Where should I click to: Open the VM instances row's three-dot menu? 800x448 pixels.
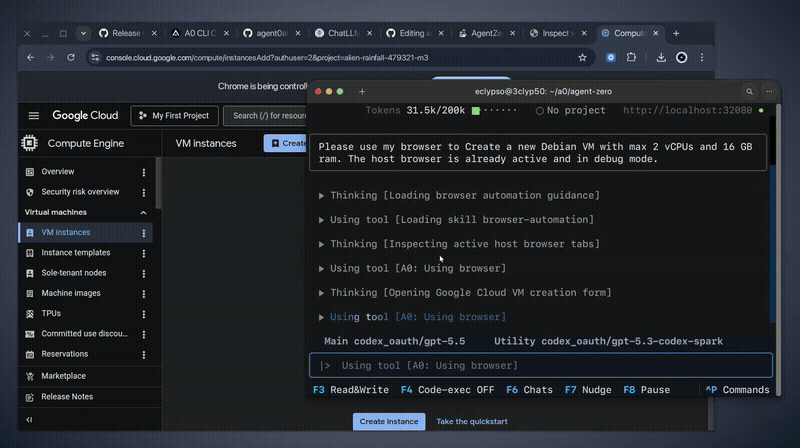pos(144,233)
